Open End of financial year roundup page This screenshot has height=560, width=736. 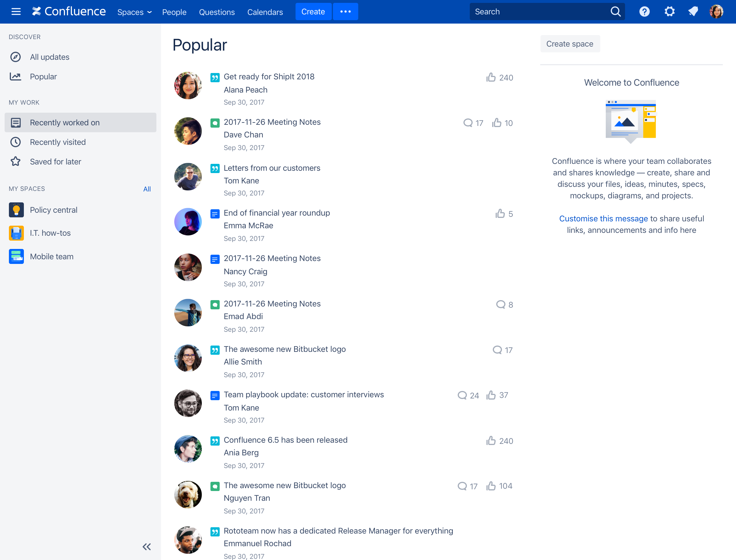(x=277, y=213)
